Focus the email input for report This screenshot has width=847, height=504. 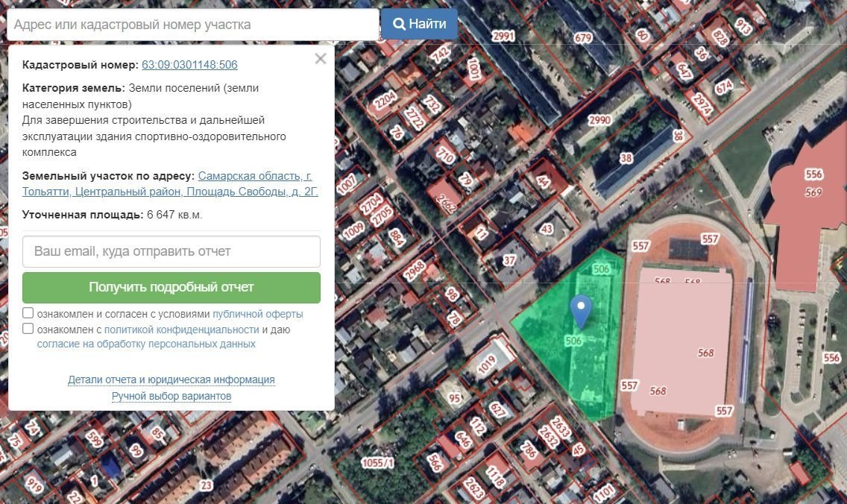[171, 251]
